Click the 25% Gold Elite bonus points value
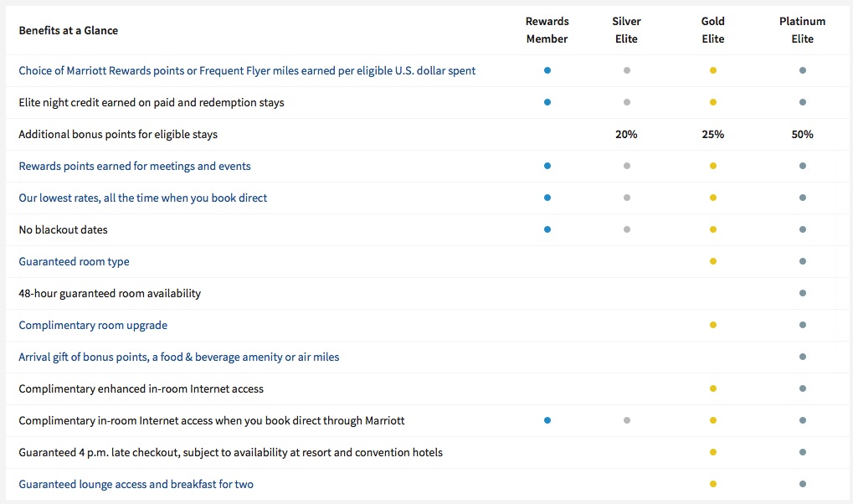853x504 pixels. pyautogui.click(x=713, y=134)
